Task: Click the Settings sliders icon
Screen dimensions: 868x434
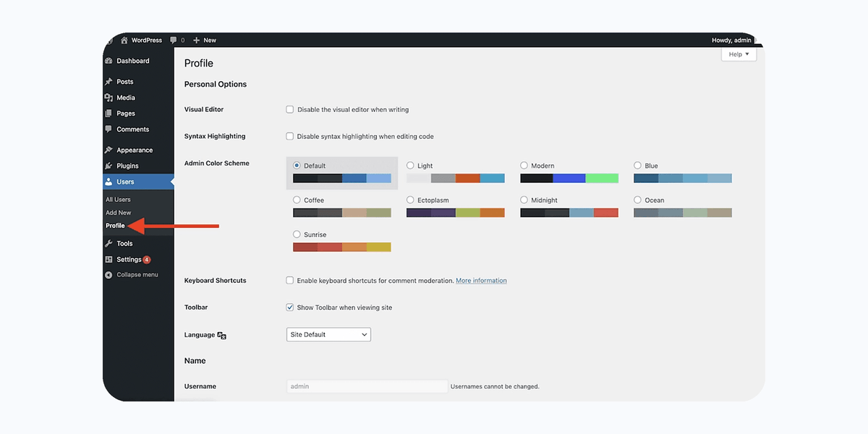Action: tap(109, 260)
